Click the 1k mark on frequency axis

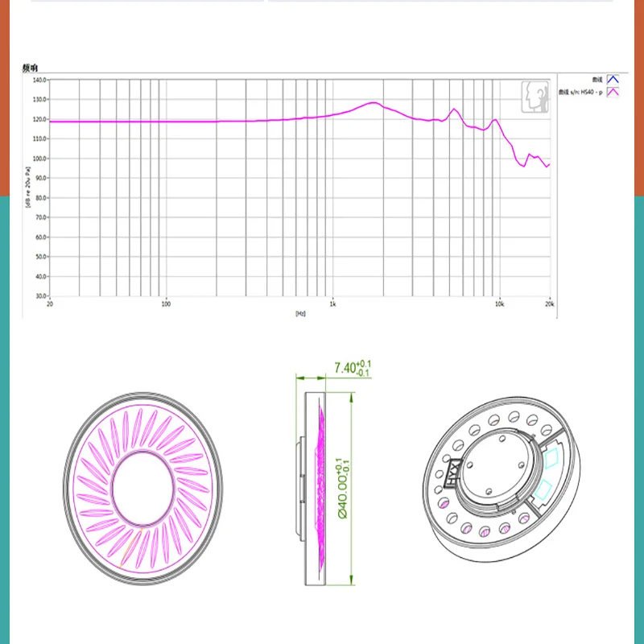[x=332, y=304]
